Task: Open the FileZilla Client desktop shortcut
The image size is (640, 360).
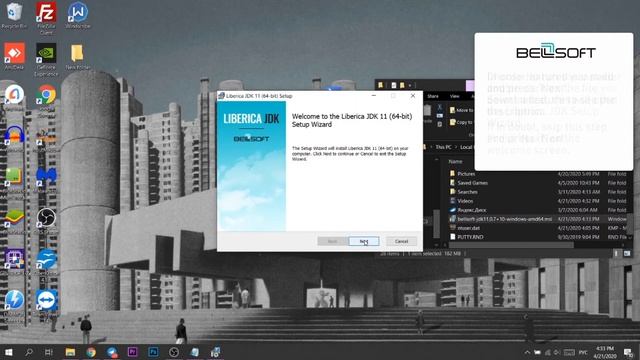Action: 46,17
